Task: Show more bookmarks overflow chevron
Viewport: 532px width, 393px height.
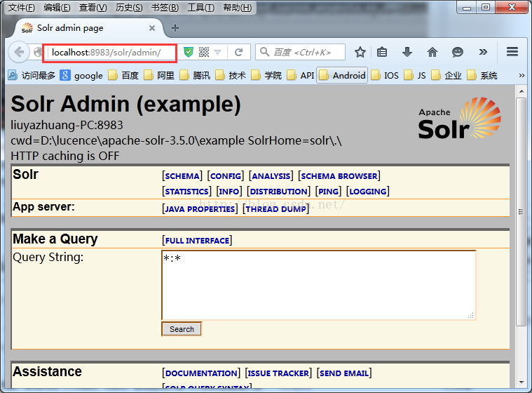Action: click(x=521, y=75)
